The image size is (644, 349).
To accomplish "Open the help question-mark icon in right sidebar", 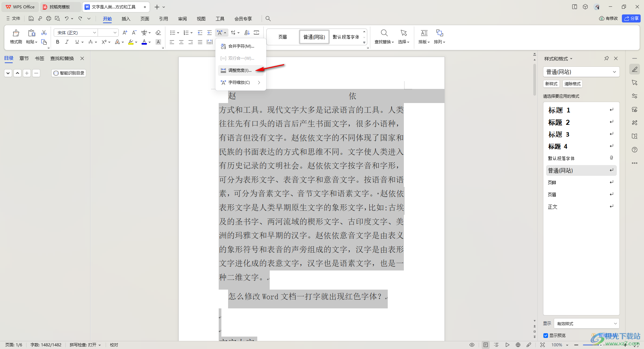I will click(635, 150).
